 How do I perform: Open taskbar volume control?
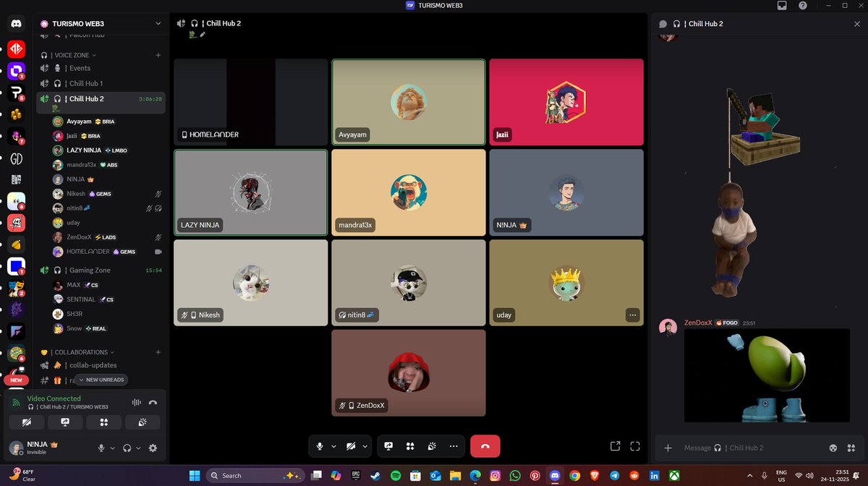tap(811, 475)
